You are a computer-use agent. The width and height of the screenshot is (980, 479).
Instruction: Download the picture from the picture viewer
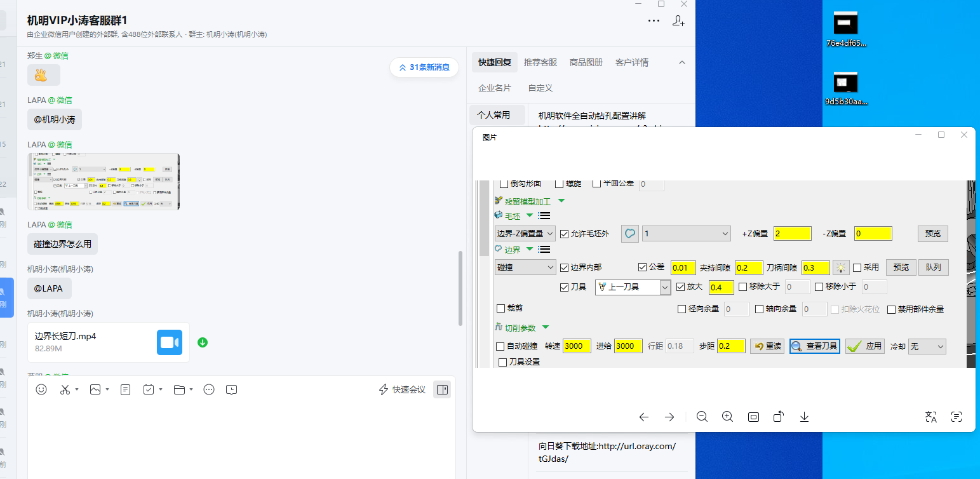click(804, 417)
